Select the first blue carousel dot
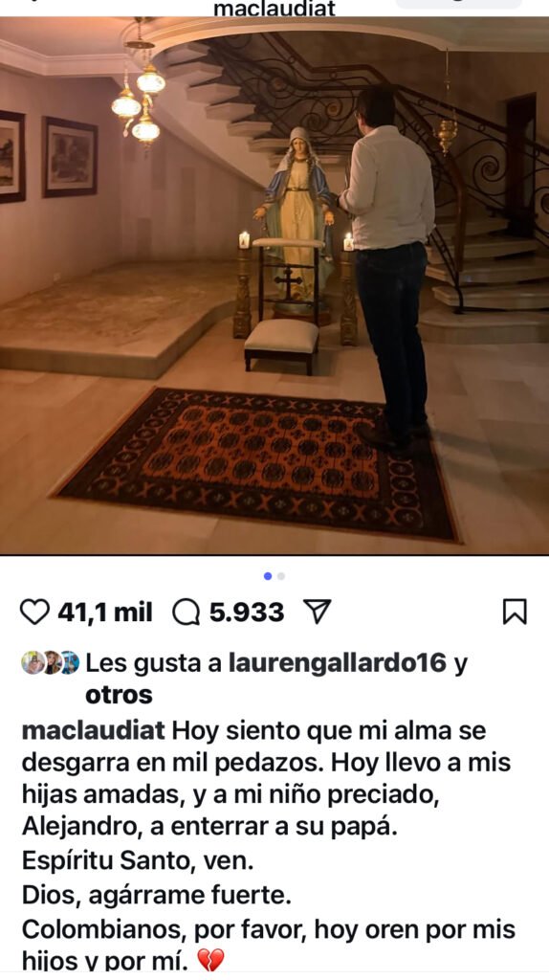Image resolution: width=549 pixels, height=980 pixels. click(268, 576)
